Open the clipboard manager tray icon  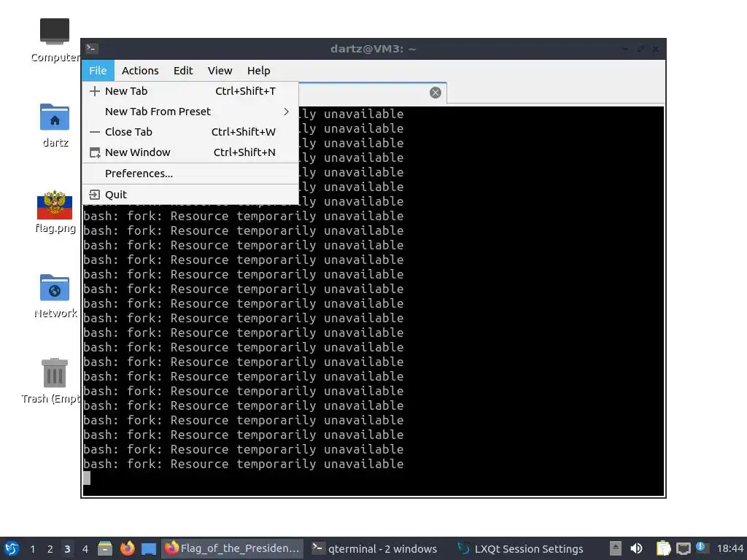point(663,548)
